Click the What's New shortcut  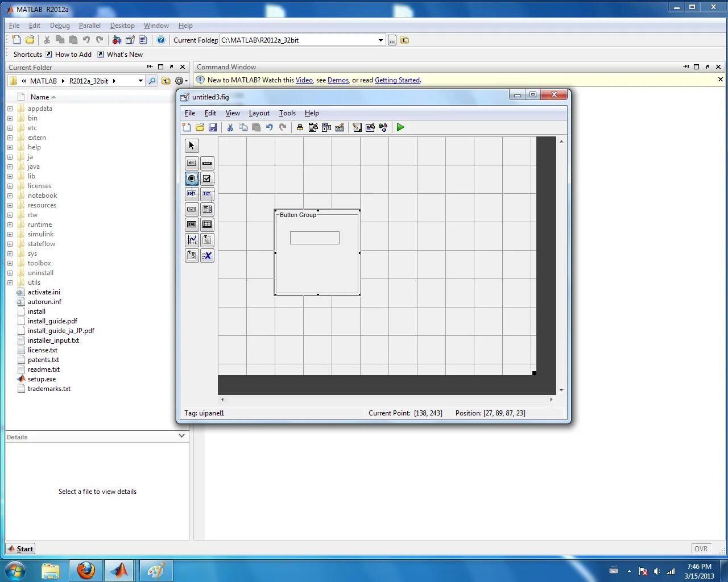coord(120,55)
